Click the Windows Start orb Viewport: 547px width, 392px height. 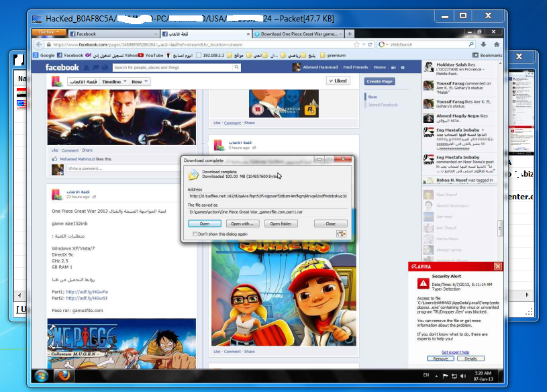[42, 376]
